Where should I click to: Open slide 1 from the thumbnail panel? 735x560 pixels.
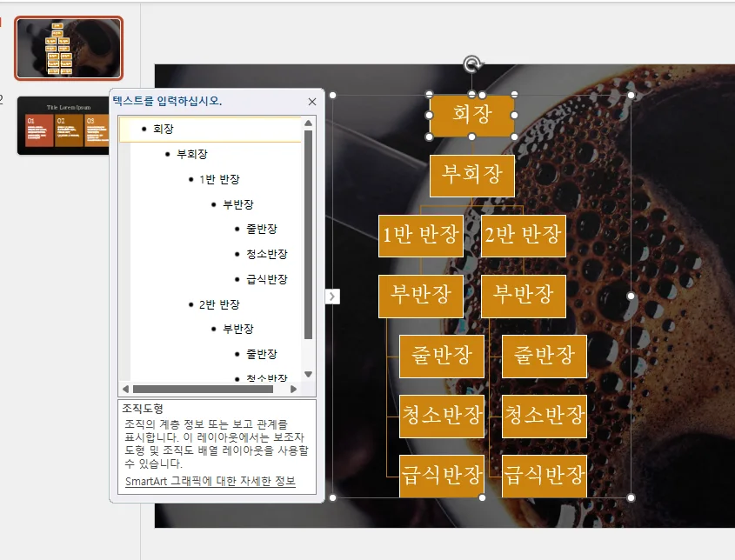(x=69, y=50)
